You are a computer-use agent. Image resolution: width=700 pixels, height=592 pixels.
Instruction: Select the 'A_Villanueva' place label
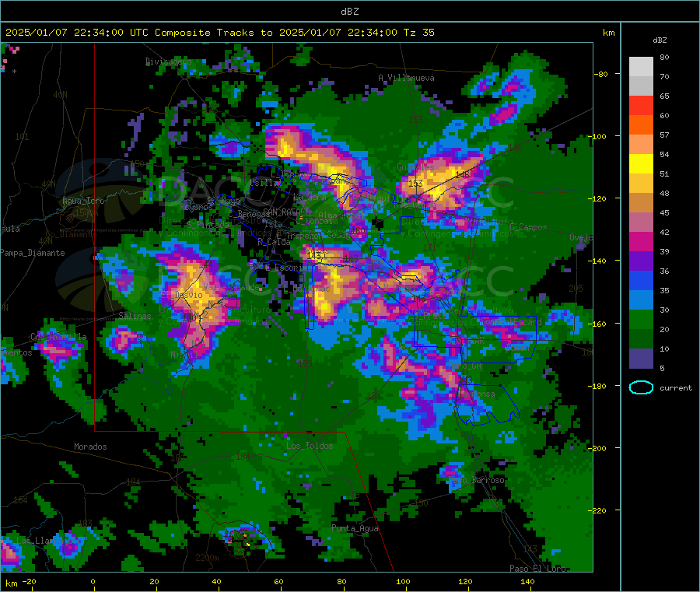(406, 78)
